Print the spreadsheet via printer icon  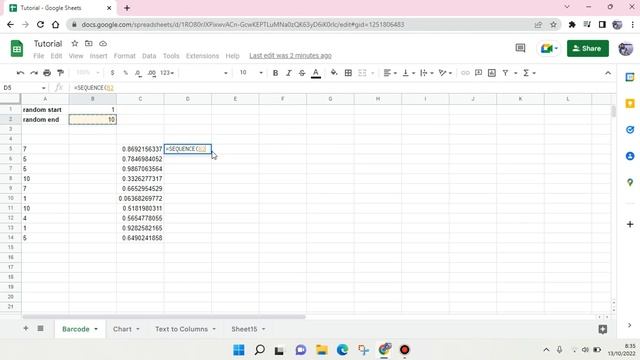[47, 73]
